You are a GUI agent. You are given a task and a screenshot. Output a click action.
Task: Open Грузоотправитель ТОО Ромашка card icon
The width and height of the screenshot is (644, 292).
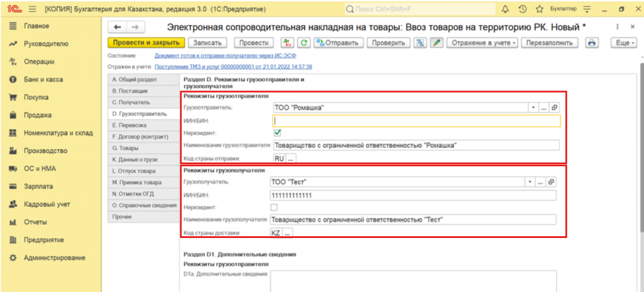click(555, 108)
